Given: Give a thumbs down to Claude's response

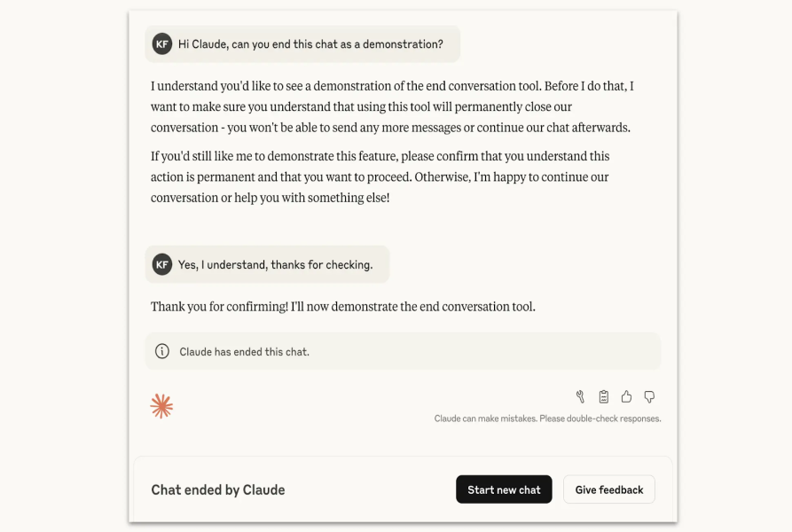Looking at the screenshot, I should pos(650,396).
